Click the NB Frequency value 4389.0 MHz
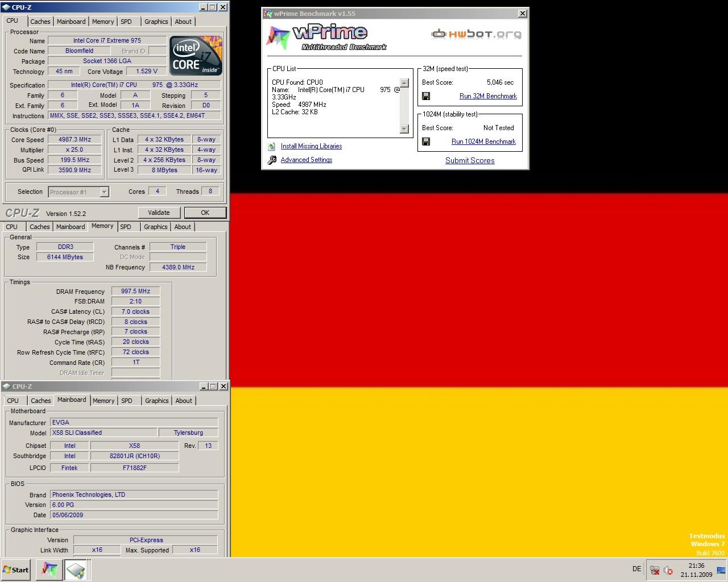 click(x=178, y=267)
